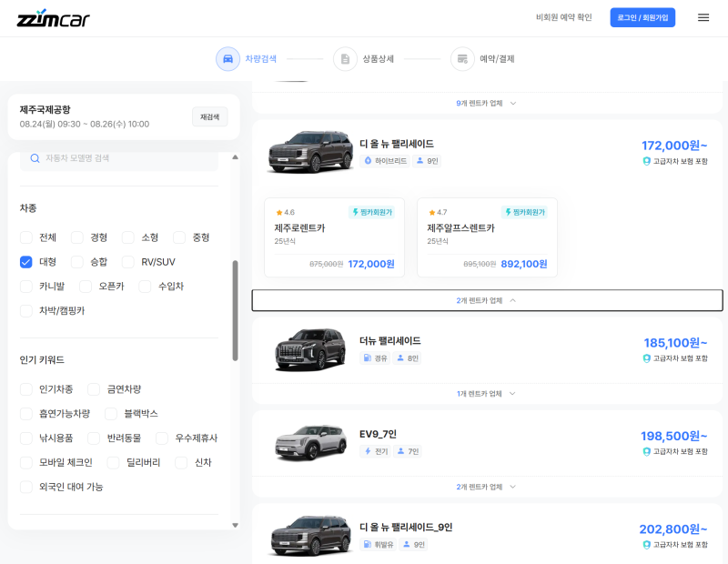Check the 반려동물 keyword checkbox
The width and height of the screenshot is (728, 564).
click(94, 438)
